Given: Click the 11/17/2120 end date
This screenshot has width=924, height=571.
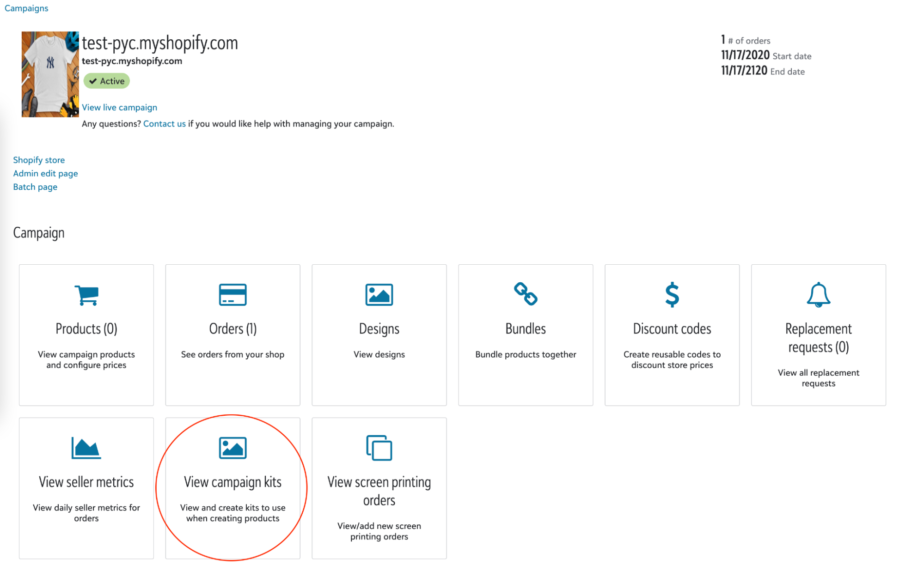Looking at the screenshot, I should click(744, 71).
